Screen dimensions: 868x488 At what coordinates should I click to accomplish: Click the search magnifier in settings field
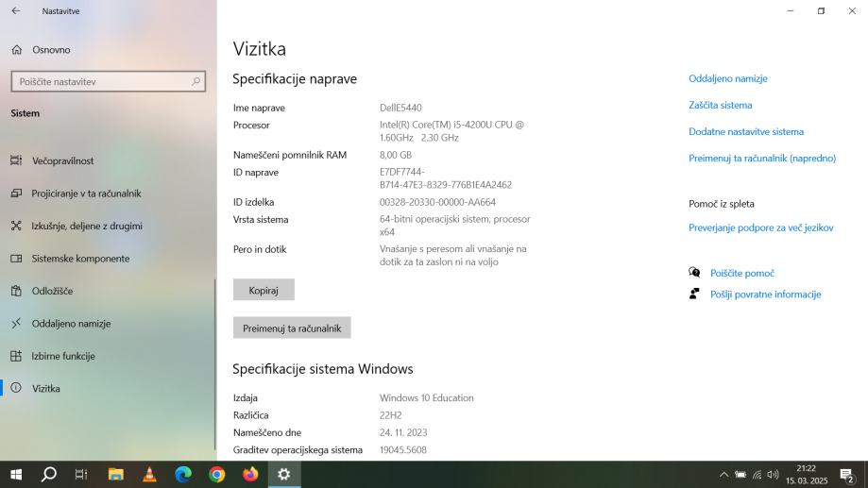coord(196,81)
